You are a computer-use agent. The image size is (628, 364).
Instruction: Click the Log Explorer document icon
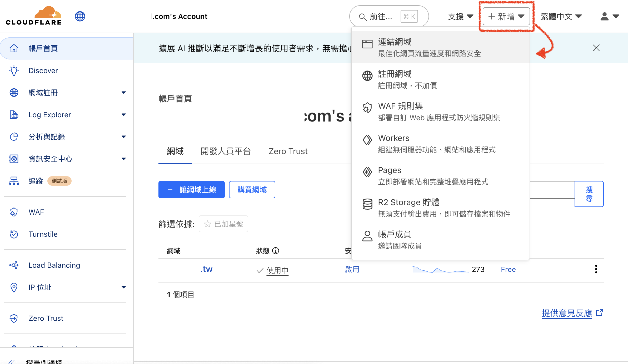[x=14, y=115]
